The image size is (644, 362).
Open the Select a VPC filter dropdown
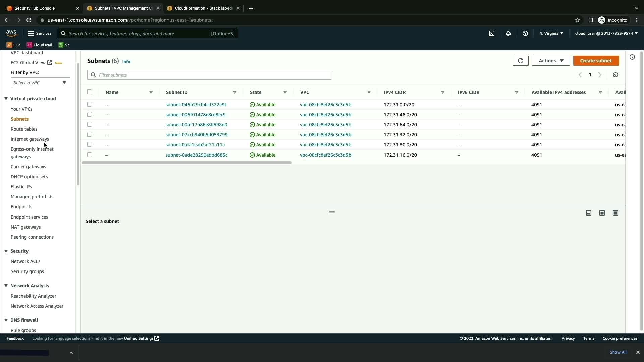tap(40, 83)
